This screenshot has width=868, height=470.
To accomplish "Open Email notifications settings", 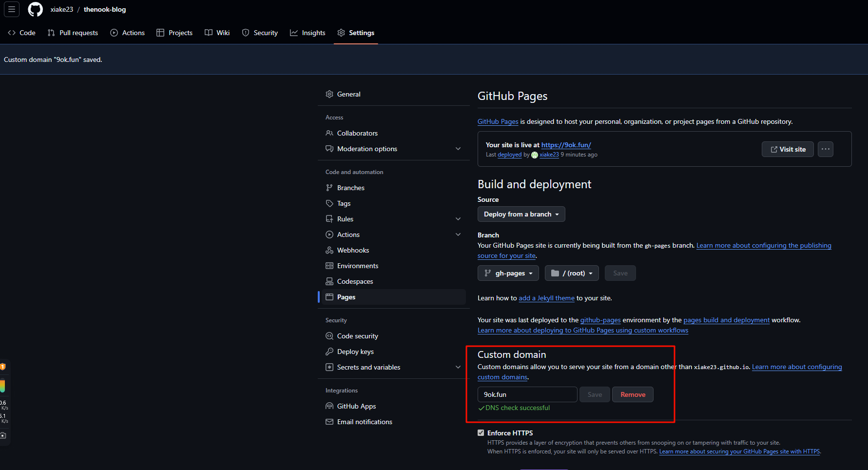I will coord(394,422).
